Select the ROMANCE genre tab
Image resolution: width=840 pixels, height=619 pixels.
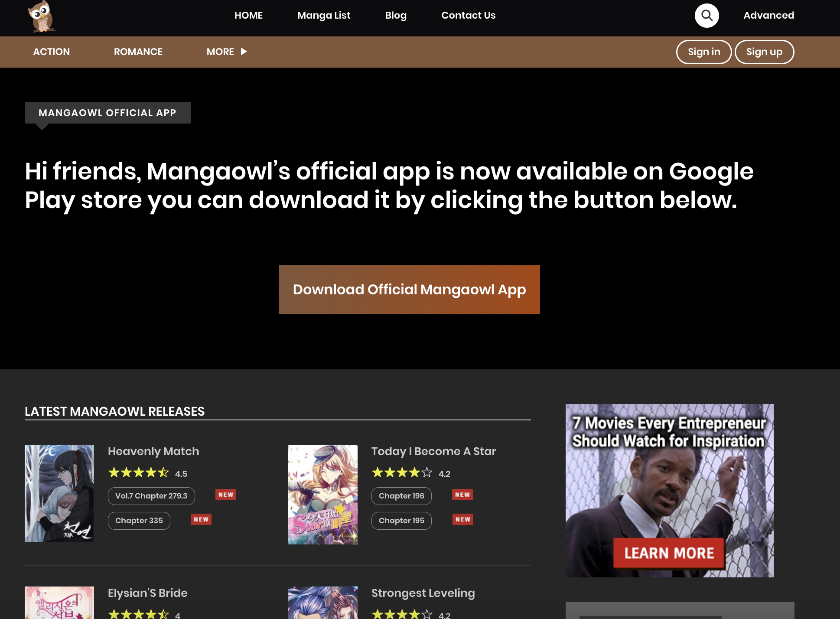(x=138, y=52)
